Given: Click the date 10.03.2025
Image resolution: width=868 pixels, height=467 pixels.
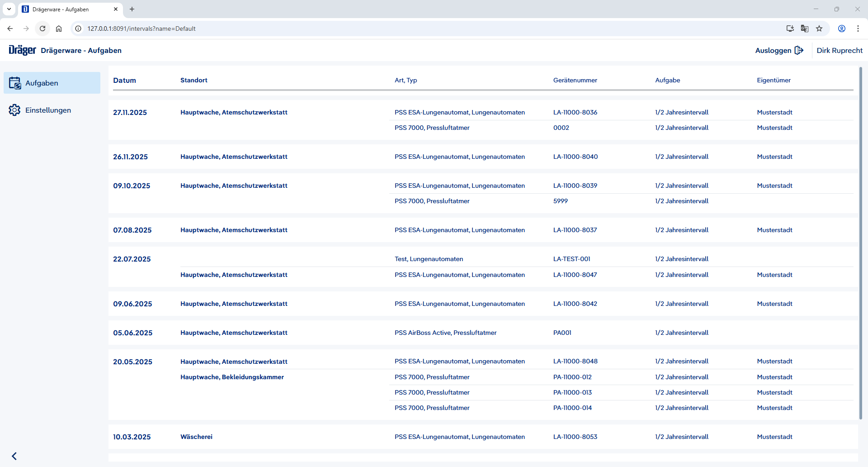Looking at the screenshot, I should point(132,437).
